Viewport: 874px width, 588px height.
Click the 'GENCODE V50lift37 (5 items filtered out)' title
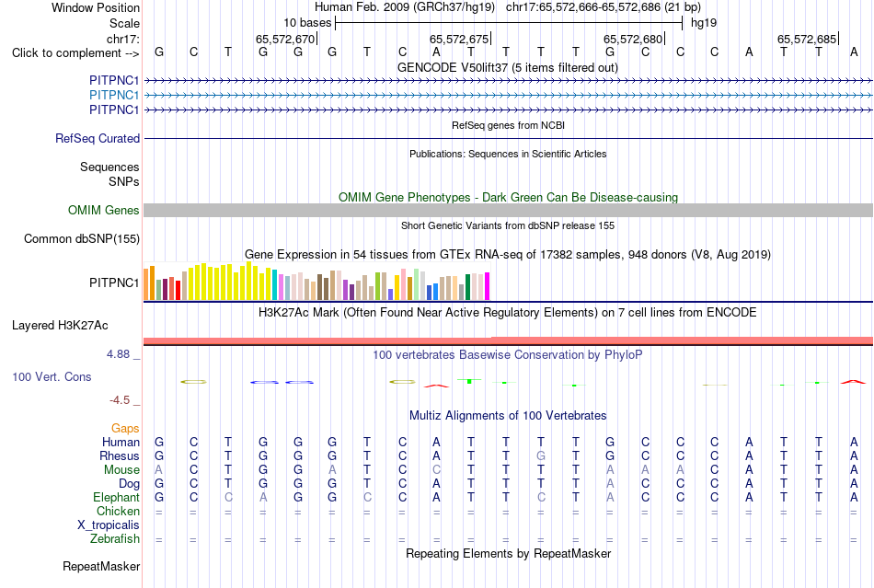tap(508, 67)
